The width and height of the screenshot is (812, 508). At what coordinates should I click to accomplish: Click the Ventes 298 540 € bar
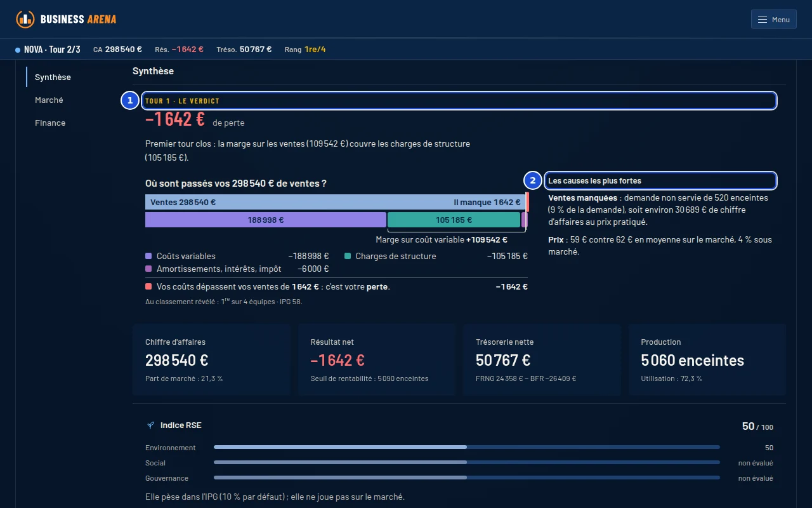(336, 203)
